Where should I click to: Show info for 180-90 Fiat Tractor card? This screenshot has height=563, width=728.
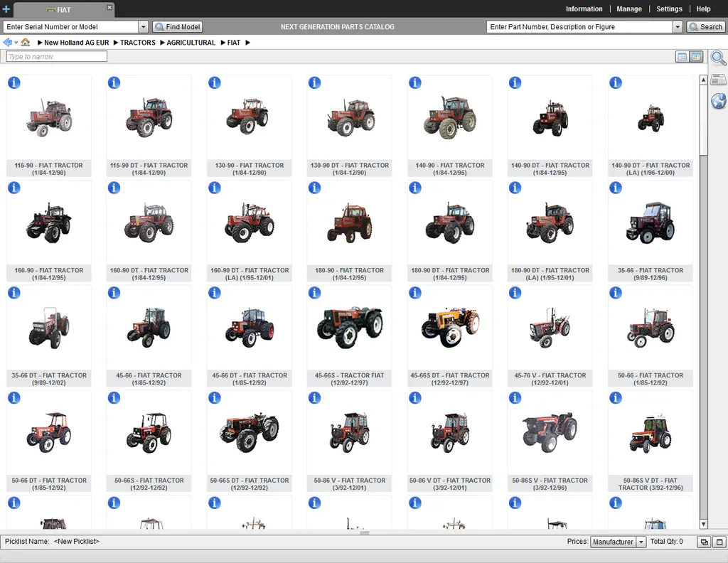(x=314, y=188)
